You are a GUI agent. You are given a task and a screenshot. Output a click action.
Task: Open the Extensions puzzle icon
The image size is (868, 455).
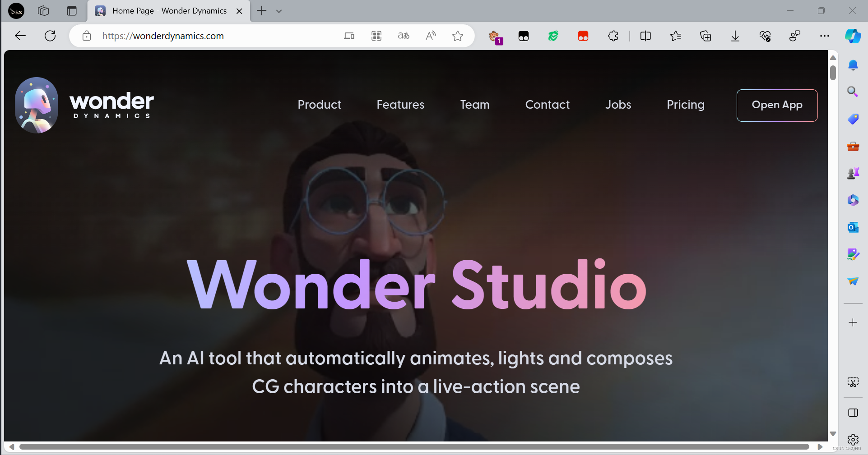click(613, 36)
